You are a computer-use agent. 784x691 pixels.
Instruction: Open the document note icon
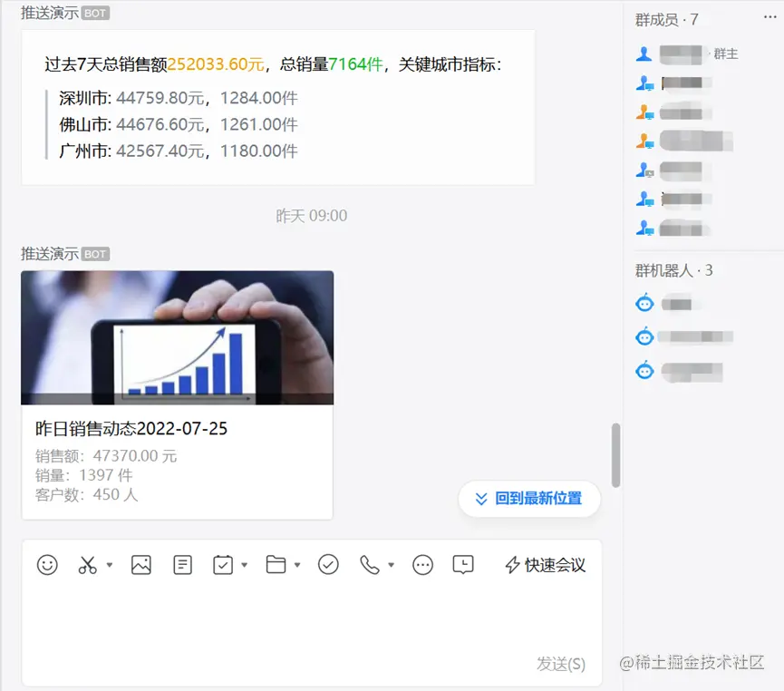(x=182, y=565)
